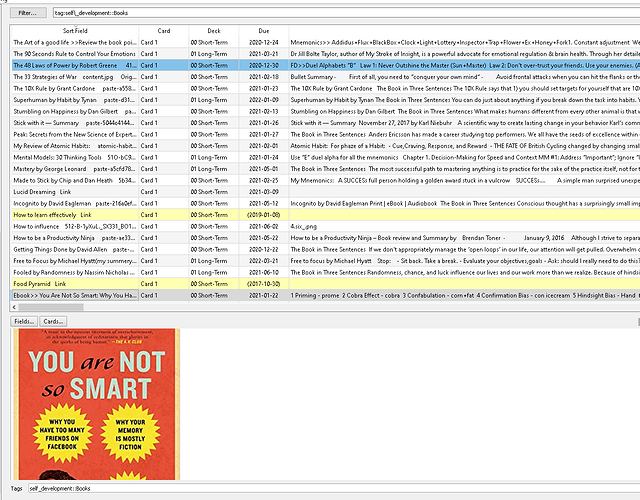
Task: Open the Fields... button
Action: [24, 322]
